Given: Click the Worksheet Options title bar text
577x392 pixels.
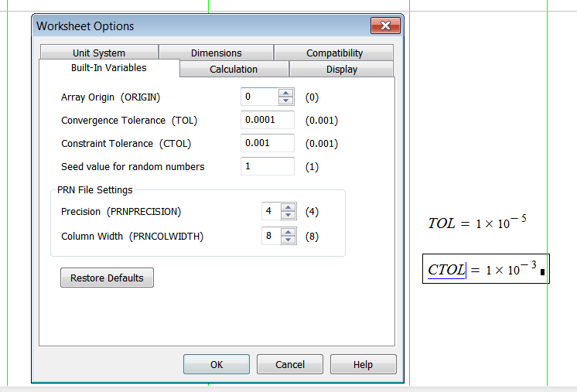Looking at the screenshot, I should [85, 26].
